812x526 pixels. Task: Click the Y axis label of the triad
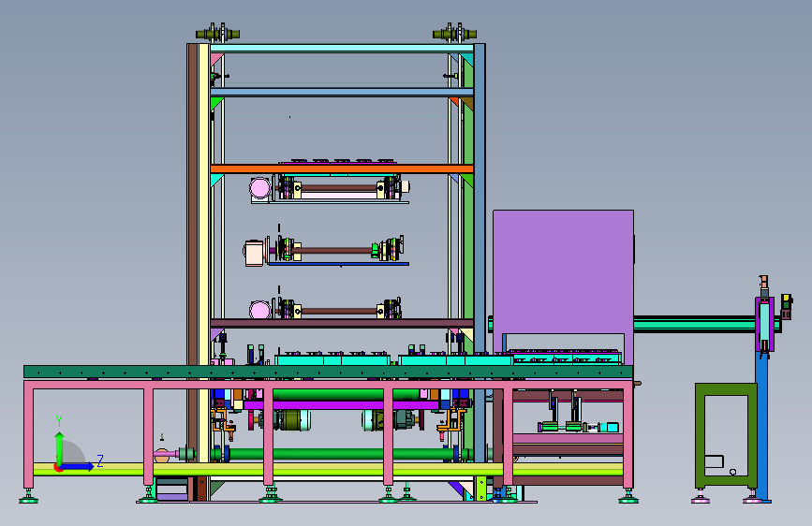59,421
